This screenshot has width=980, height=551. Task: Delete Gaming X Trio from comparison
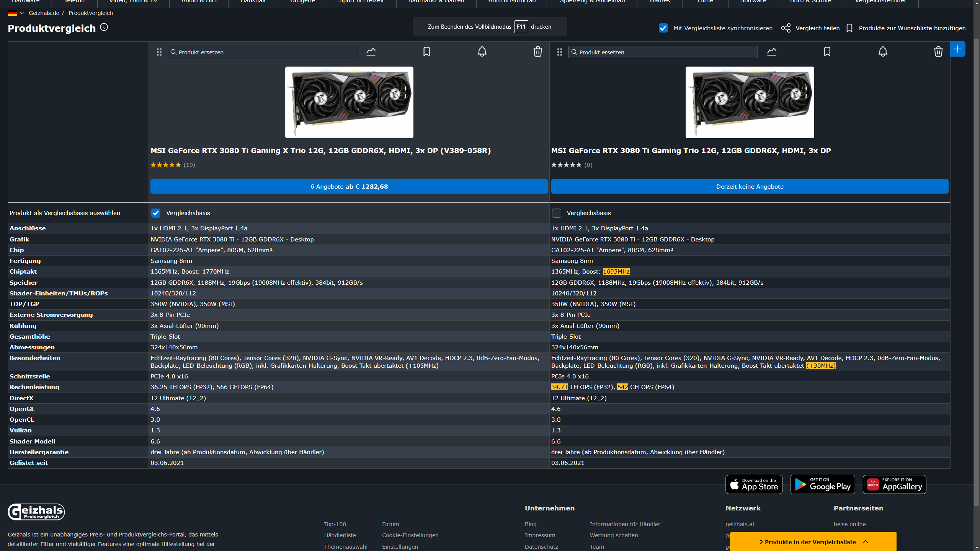[x=537, y=52]
